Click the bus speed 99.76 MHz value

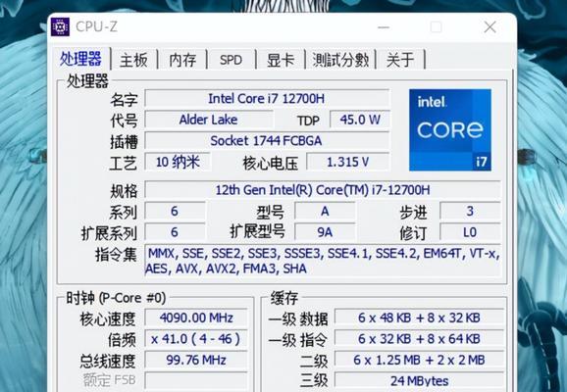(196, 360)
